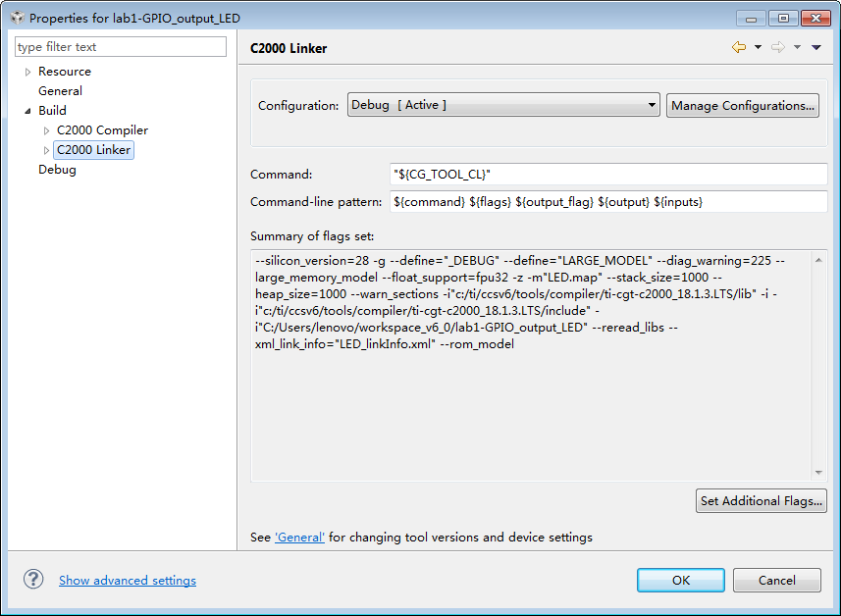Expand the C2000 Linker node arrow
Viewport: 841px width, 616px height.
46,150
